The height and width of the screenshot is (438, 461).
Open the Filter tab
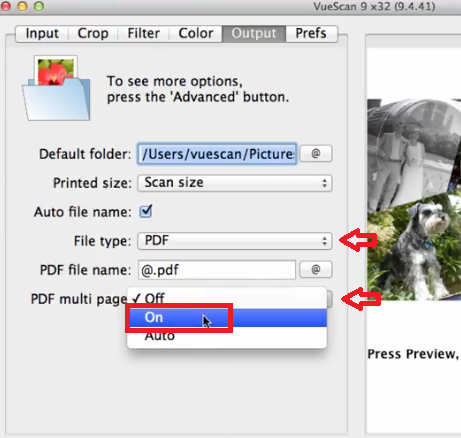coord(144,33)
